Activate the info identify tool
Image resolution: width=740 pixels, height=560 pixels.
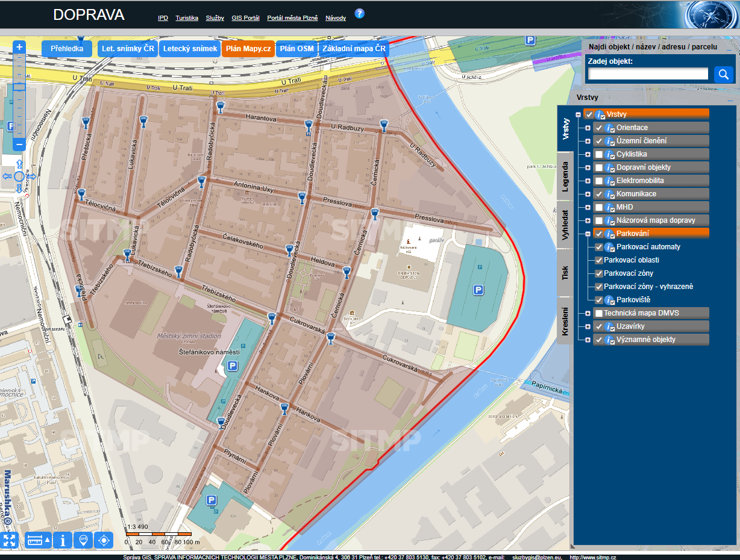63,540
